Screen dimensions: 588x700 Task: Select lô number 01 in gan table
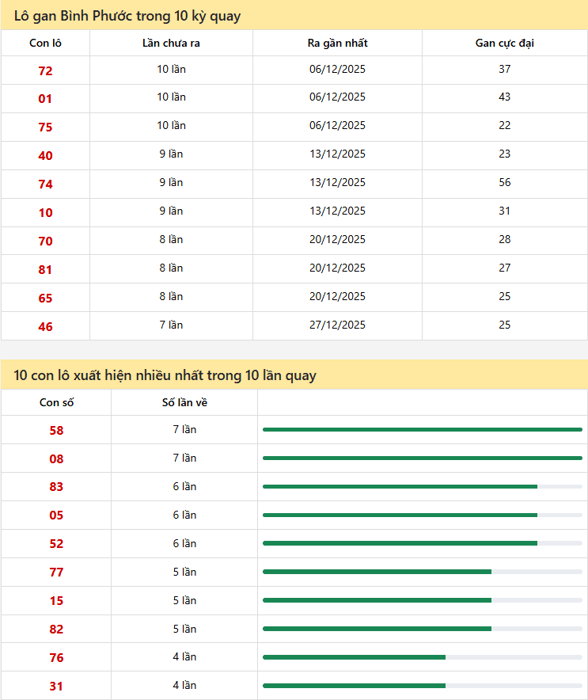pos(45,99)
